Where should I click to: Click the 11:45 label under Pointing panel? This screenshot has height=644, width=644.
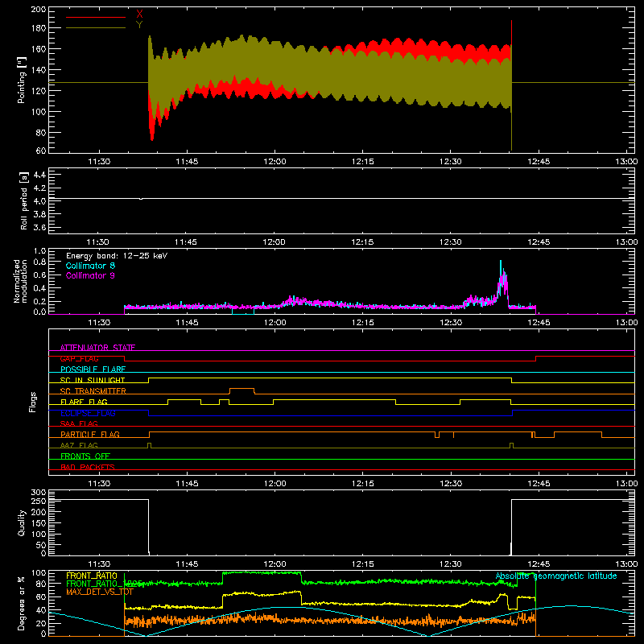point(187,162)
